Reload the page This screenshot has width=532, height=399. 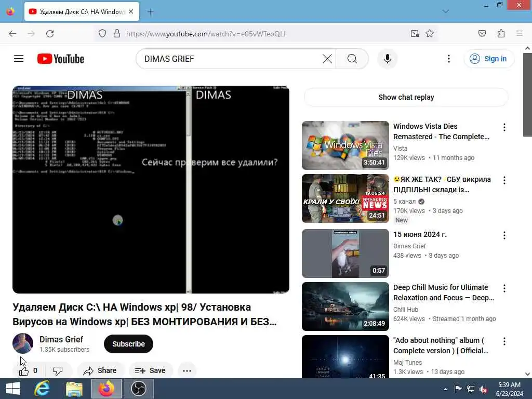click(x=50, y=34)
